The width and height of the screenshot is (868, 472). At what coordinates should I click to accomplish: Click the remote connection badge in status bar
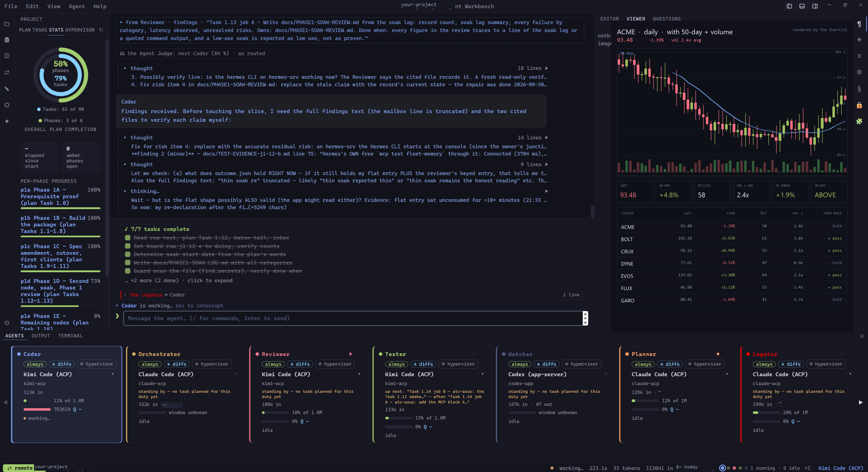pos(19,468)
